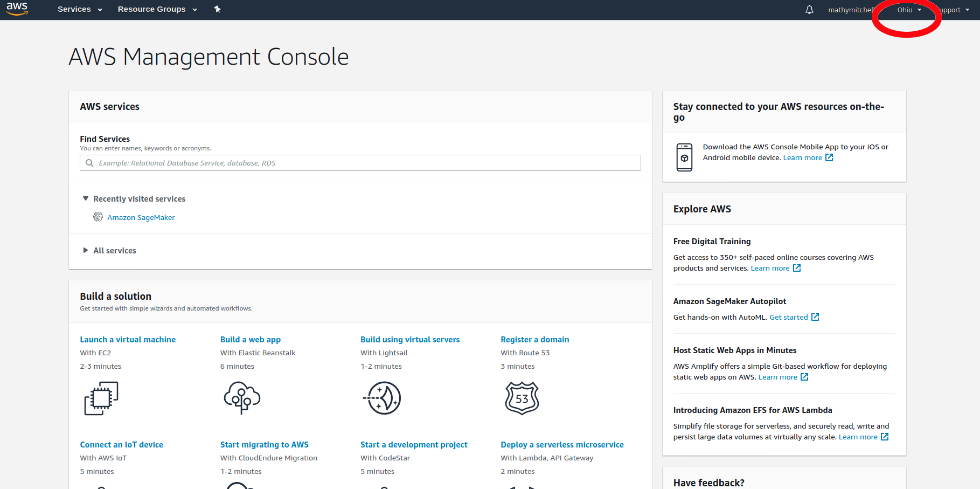Image resolution: width=980 pixels, height=489 pixels.
Task: Click the Route 53 shield icon
Action: (x=522, y=398)
